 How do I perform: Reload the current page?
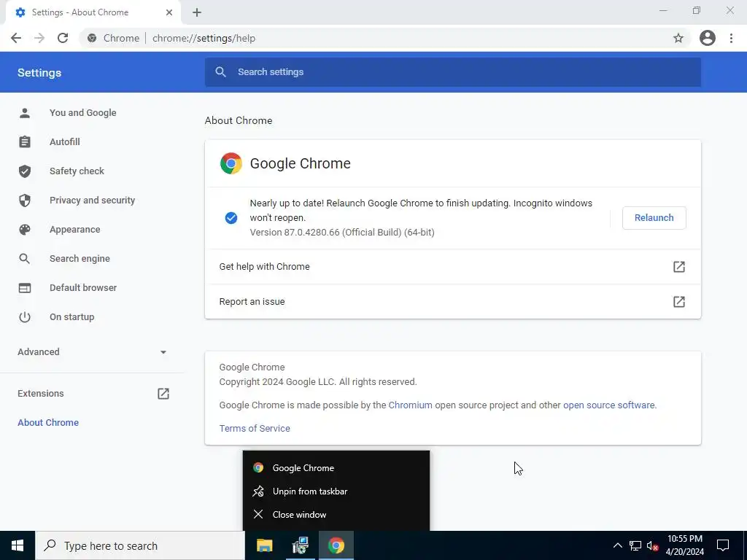coord(63,38)
